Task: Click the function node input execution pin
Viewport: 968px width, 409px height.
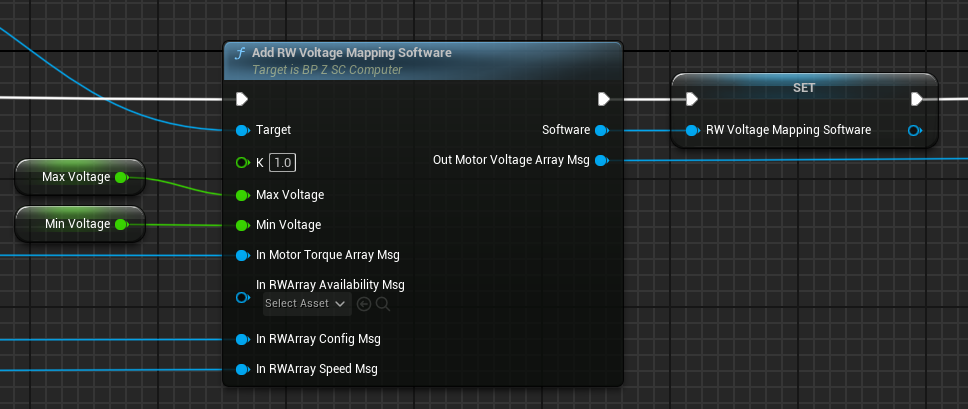Action: coord(241,99)
